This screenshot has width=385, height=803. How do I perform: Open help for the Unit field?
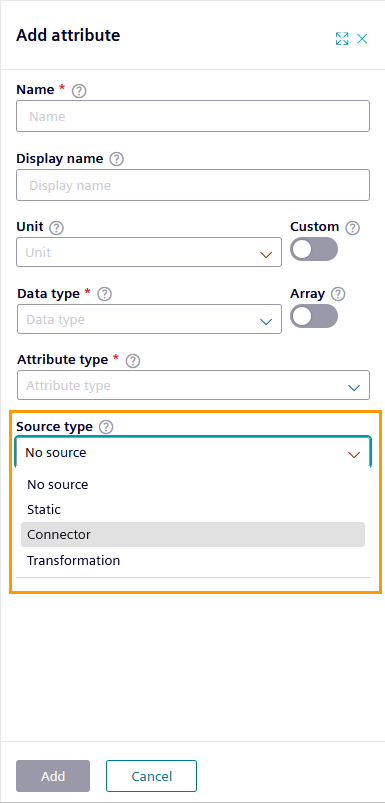pyautogui.click(x=56, y=227)
